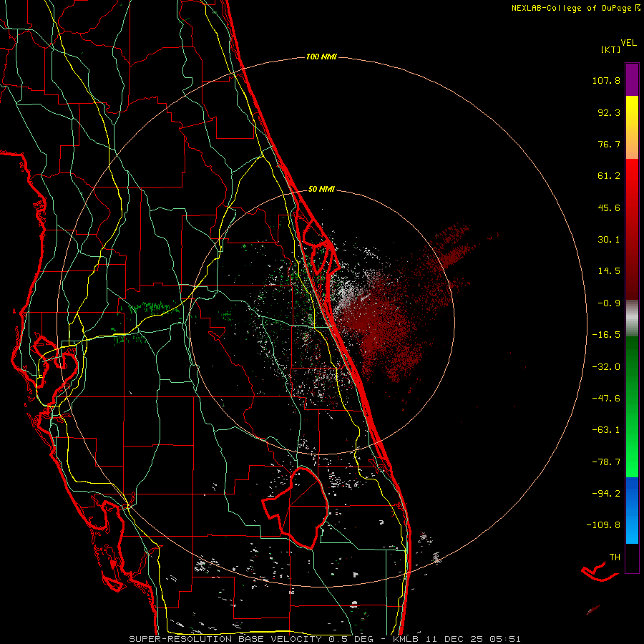The width and height of the screenshot is (644, 644).
Task: Click the 76.7 legend value
Action: tap(609, 144)
